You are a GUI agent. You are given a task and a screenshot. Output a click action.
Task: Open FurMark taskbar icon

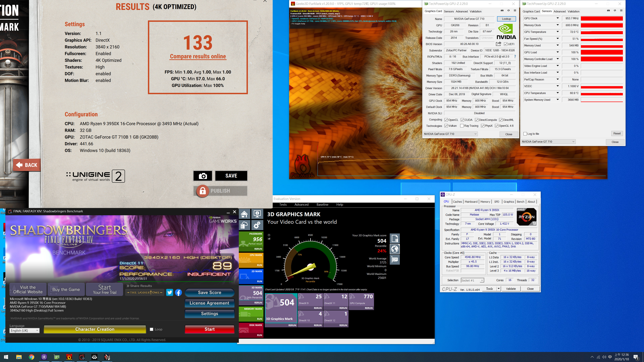pyautogui.click(x=69, y=357)
